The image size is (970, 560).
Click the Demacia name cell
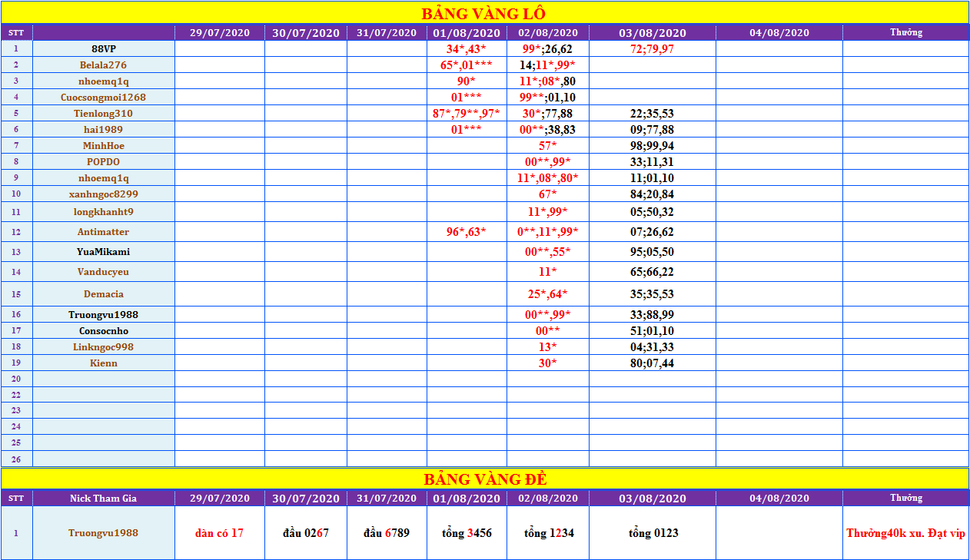click(x=104, y=293)
